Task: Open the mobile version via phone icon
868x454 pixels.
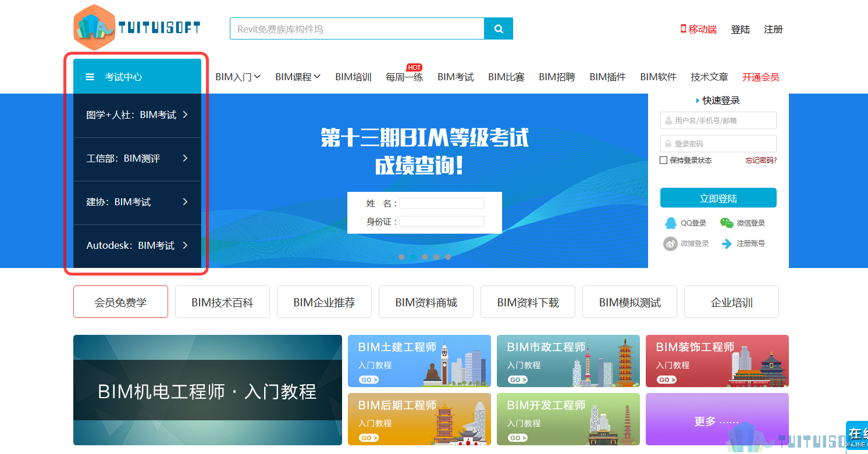Action: (x=684, y=29)
